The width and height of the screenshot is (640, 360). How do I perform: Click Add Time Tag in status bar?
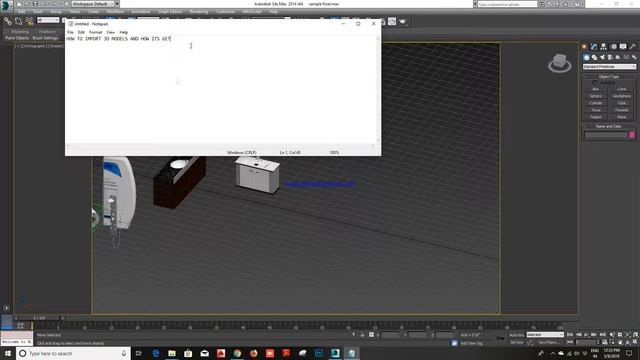coord(471,343)
